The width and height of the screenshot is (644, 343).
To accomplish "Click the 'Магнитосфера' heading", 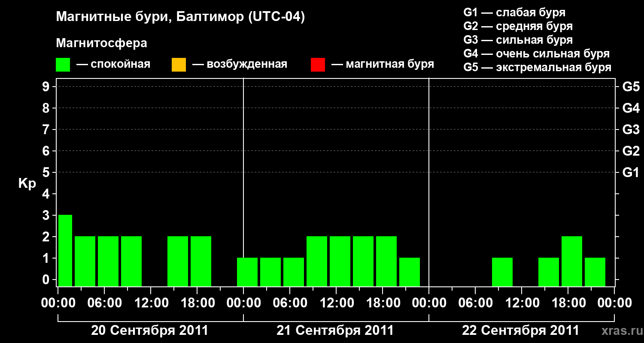I will coord(102,43).
